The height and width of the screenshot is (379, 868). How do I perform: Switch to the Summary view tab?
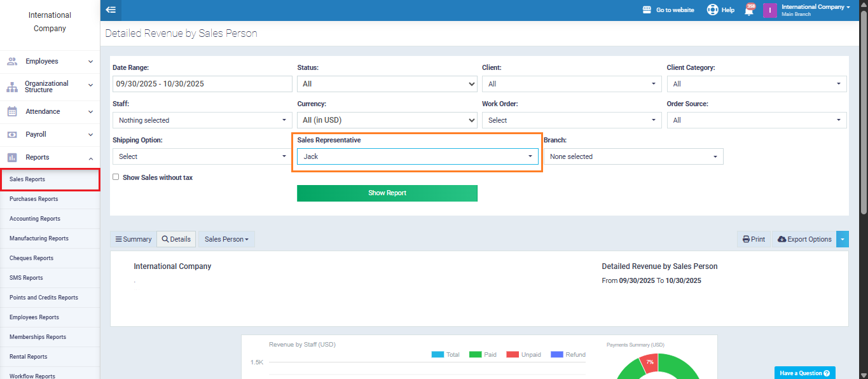[x=133, y=239]
